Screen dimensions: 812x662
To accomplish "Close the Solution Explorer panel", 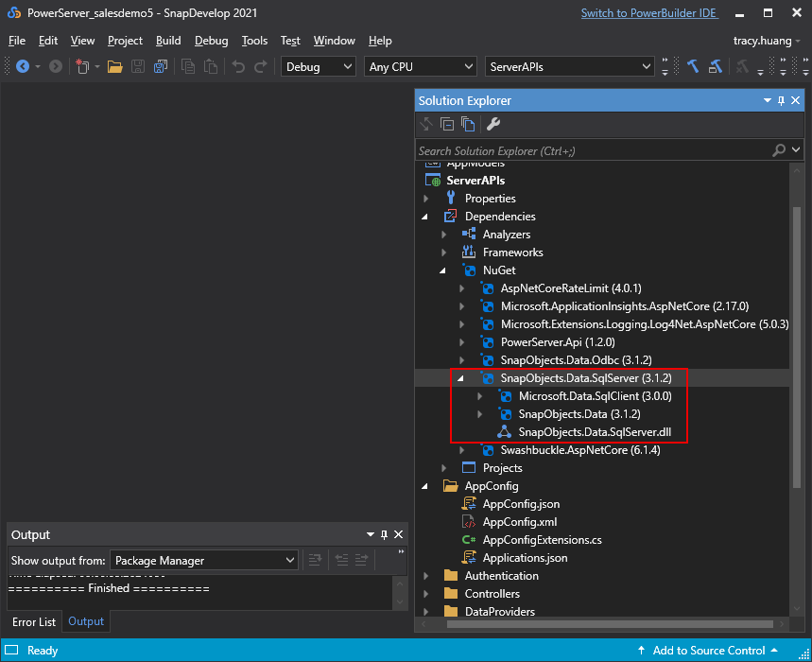I will click(x=795, y=100).
